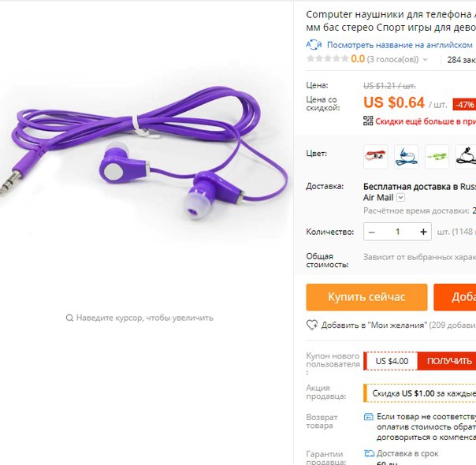Select the blue earphones color option
This screenshot has width=476, height=465.
point(406,157)
